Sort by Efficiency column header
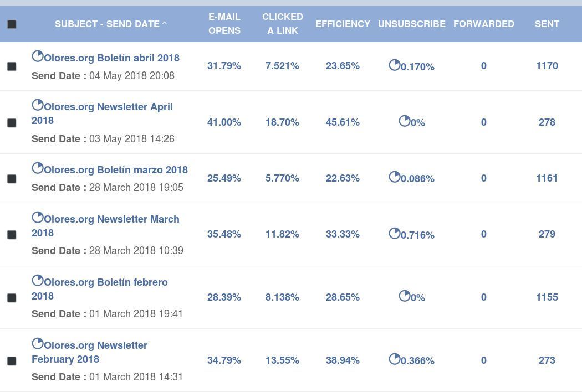The image size is (582, 392). 343,24
